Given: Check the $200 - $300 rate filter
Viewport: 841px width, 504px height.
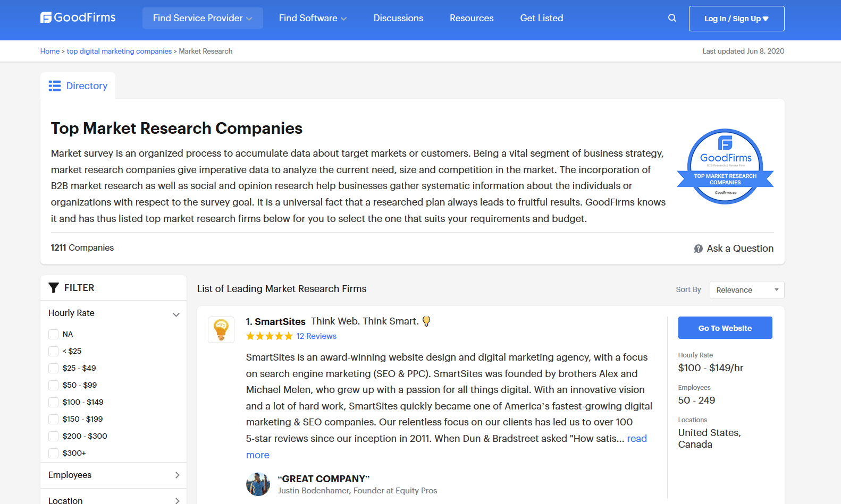Looking at the screenshot, I should pos(53,436).
